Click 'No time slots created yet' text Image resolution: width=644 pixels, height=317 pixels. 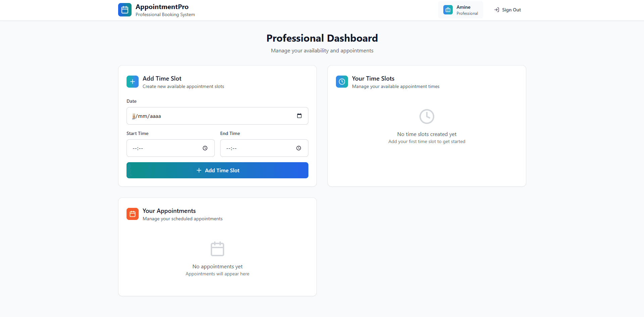click(x=427, y=134)
